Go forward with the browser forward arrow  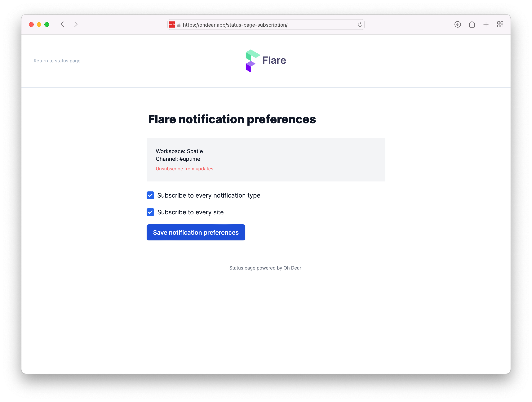click(x=76, y=24)
